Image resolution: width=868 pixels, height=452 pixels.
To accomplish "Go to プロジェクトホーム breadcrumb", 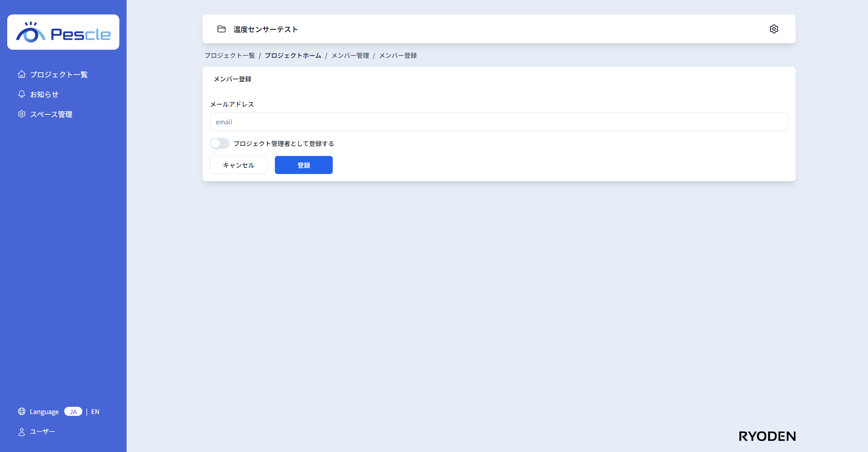I will point(293,56).
